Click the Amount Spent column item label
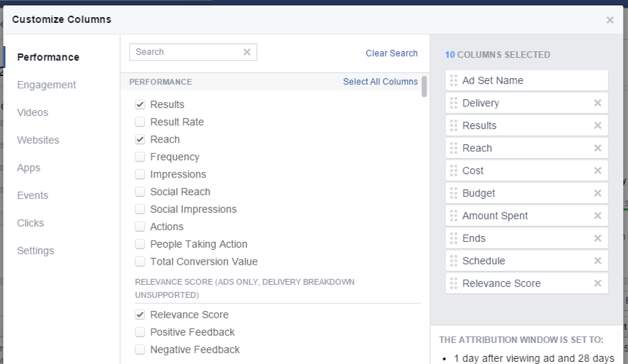 tap(495, 216)
